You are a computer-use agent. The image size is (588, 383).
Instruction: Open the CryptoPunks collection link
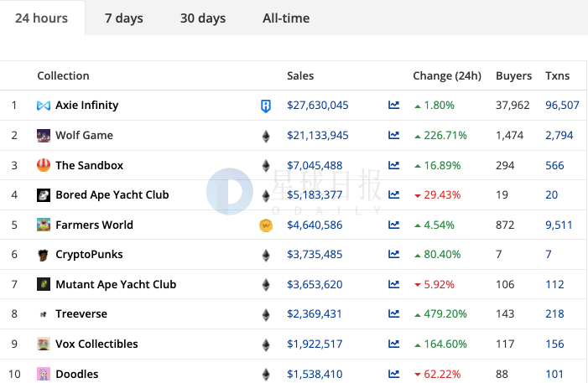click(89, 255)
